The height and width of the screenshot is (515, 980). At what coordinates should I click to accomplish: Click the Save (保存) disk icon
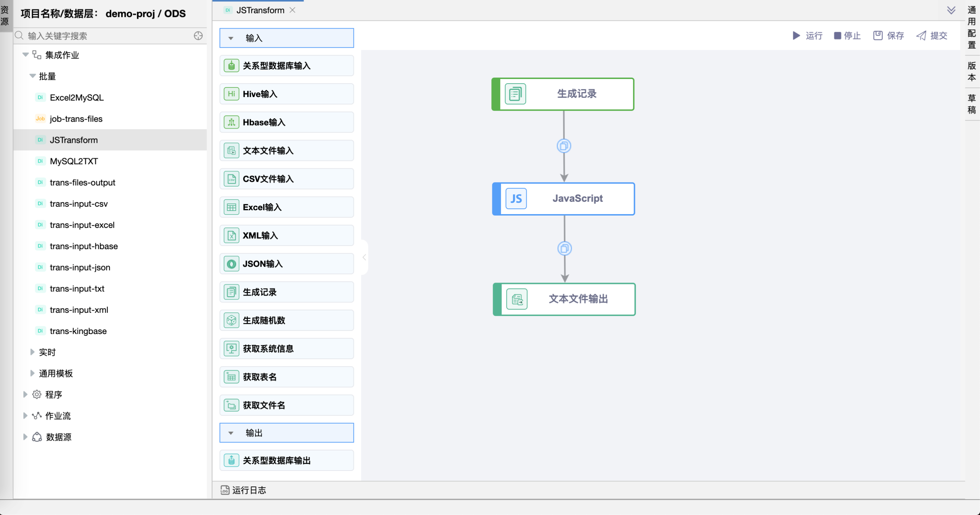point(878,36)
